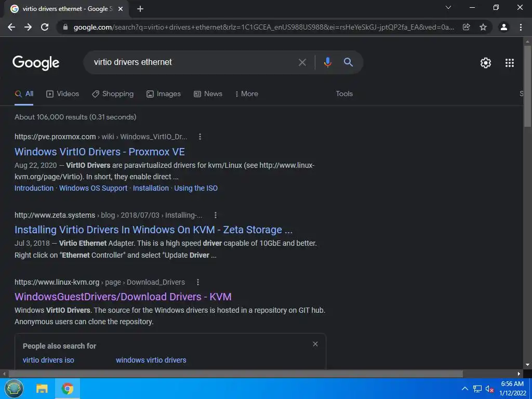The height and width of the screenshot is (399, 532).
Task: Switch to Shopping results
Action: click(x=113, y=94)
